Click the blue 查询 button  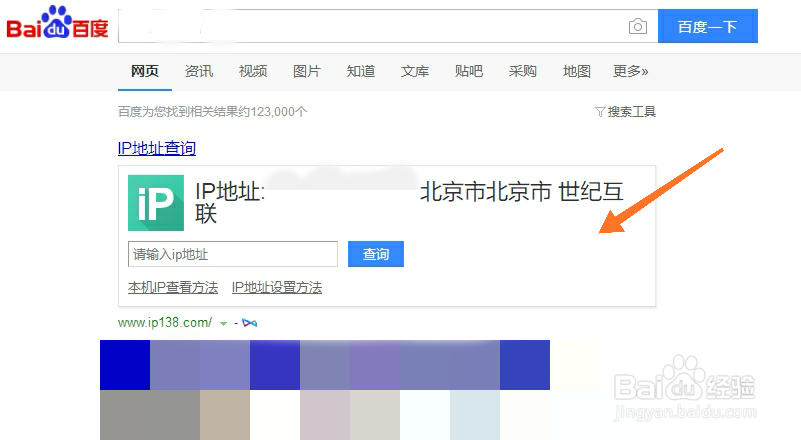pyautogui.click(x=376, y=254)
